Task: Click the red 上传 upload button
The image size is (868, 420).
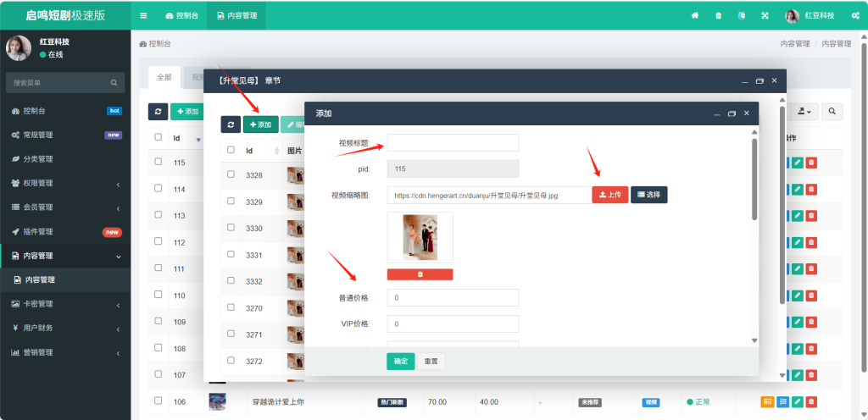Action: (x=609, y=195)
